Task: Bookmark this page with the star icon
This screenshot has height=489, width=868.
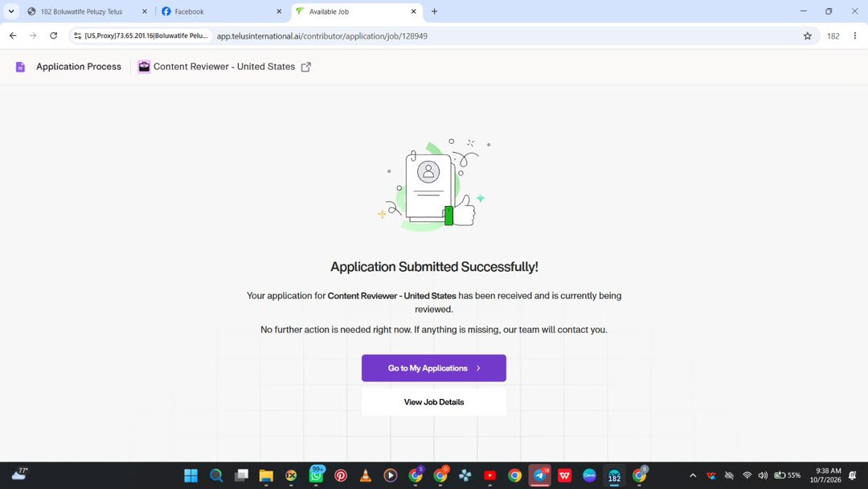Action: click(807, 36)
